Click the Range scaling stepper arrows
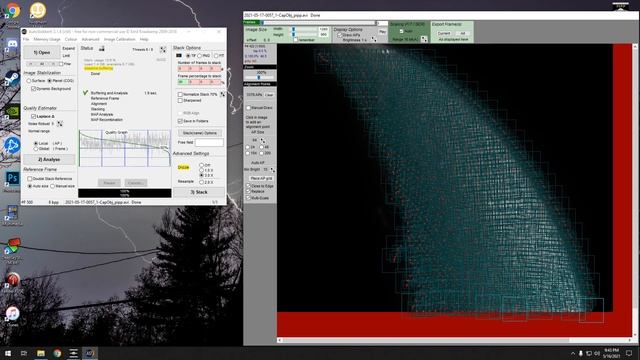Screen dimensions: 640x360 coord(424,39)
